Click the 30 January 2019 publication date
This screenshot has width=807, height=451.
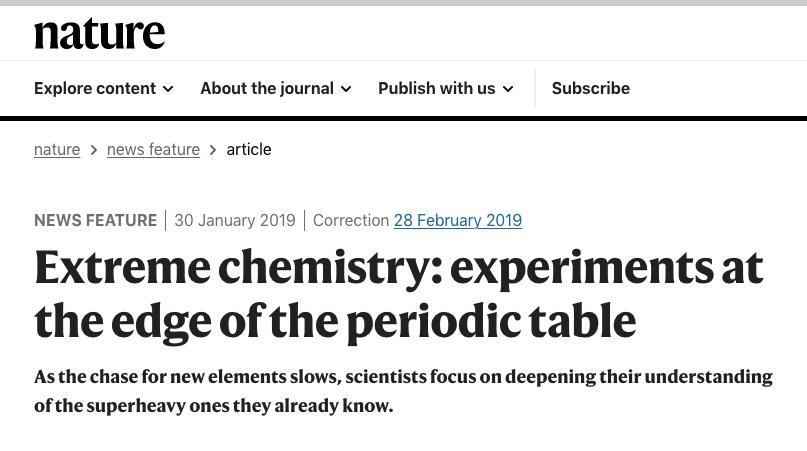click(x=235, y=220)
